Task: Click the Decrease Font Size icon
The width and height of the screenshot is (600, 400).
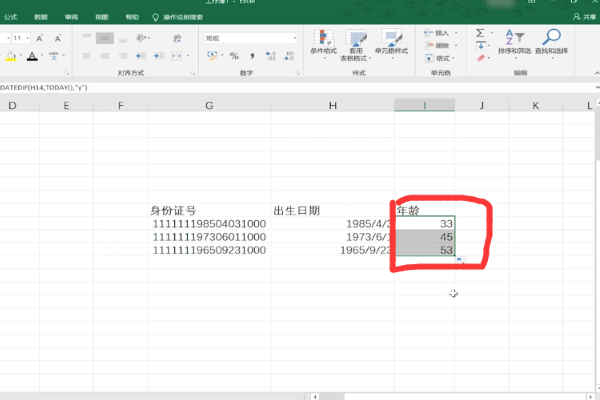Action: pos(57,38)
